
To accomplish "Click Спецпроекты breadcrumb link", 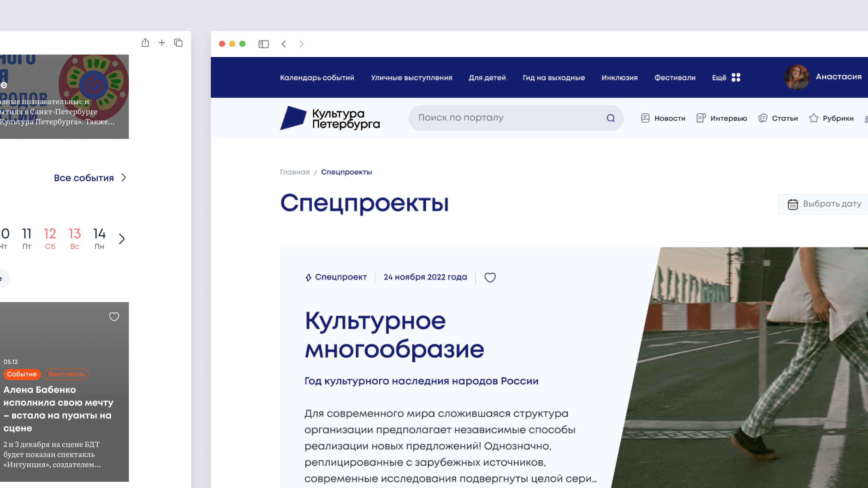I will pyautogui.click(x=346, y=172).
